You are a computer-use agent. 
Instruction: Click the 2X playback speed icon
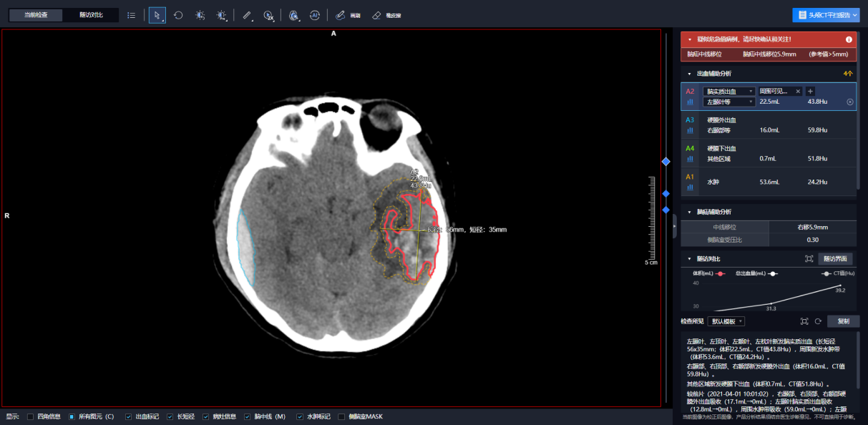click(x=268, y=15)
